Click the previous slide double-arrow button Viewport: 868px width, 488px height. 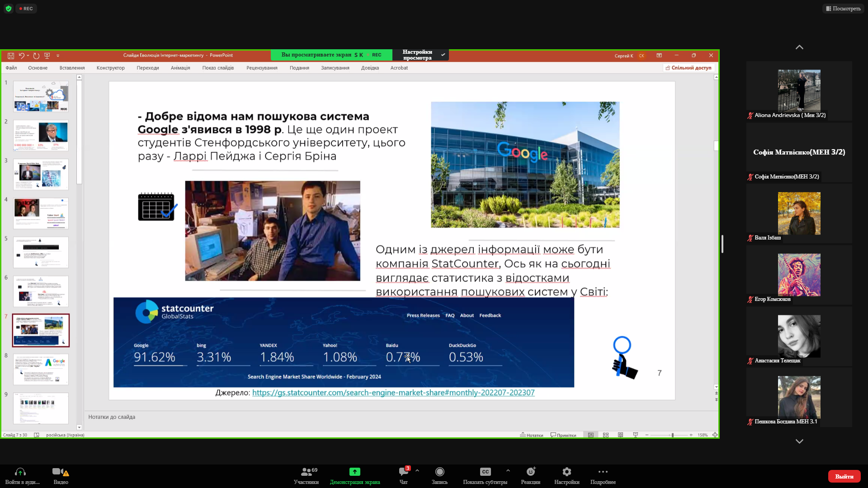click(x=716, y=394)
